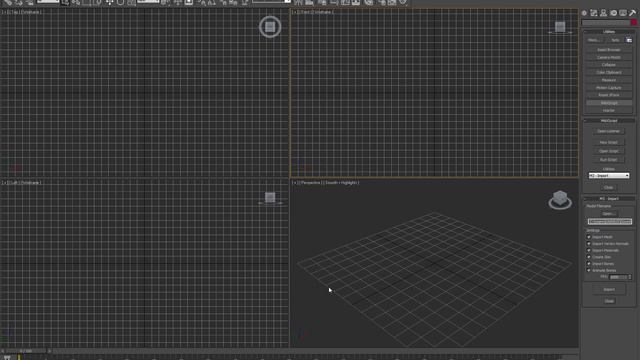This screenshot has width=640, height=360.
Task: Open the Motion Capture utility
Action: (x=609, y=88)
